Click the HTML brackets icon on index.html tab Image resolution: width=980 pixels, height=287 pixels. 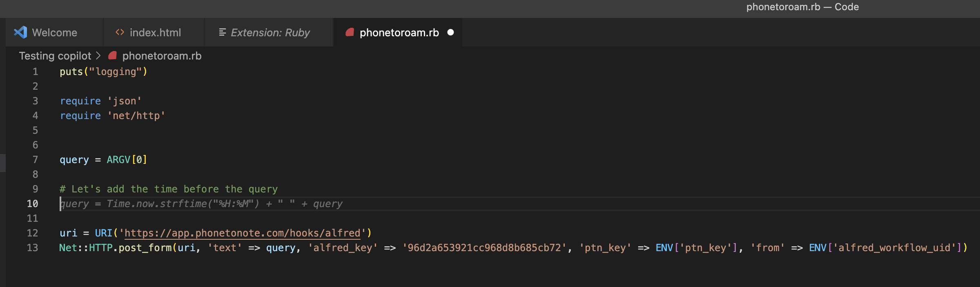(120, 32)
